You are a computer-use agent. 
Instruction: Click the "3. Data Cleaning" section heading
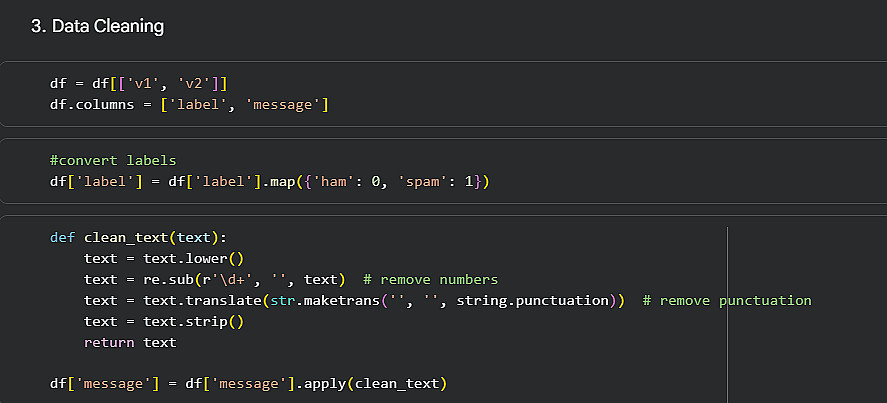click(97, 27)
